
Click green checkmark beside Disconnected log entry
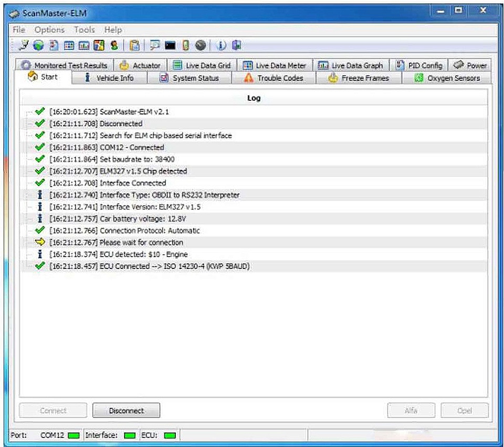pyautogui.click(x=40, y=123)
